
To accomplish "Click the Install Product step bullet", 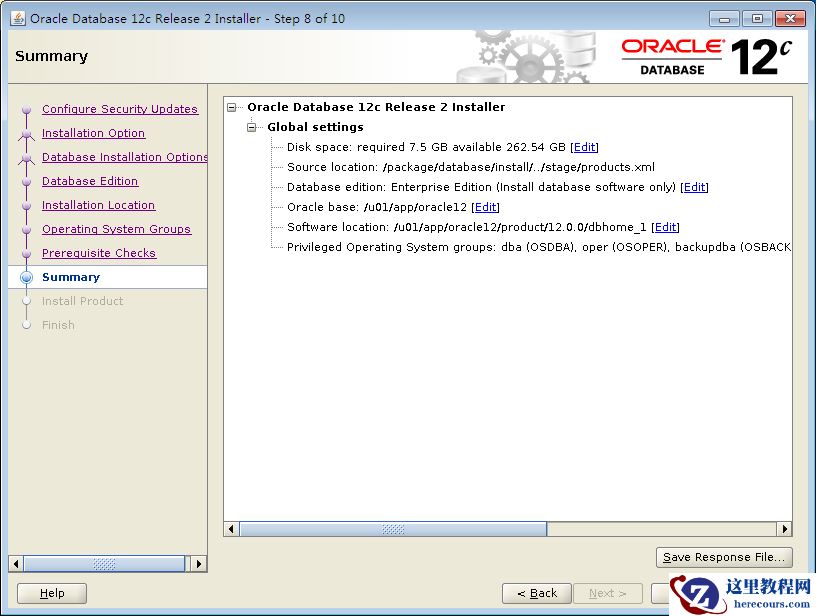I will coord(27,301).
